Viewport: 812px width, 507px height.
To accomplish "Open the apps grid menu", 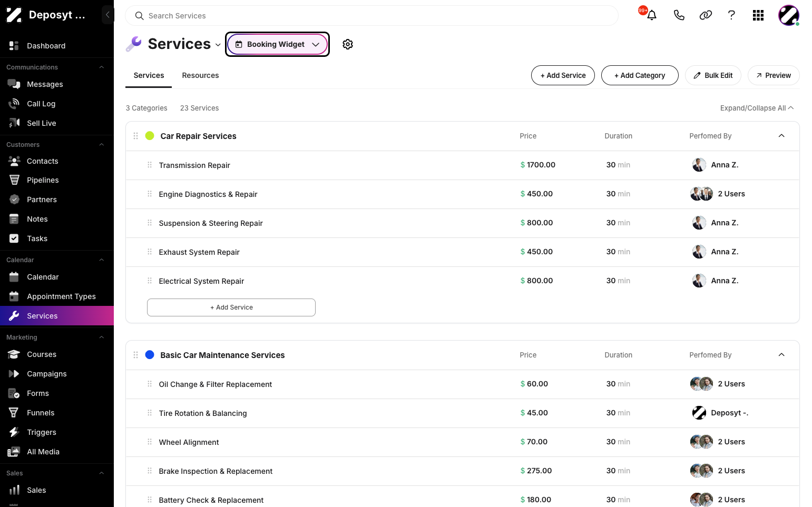I will point(758,15).
